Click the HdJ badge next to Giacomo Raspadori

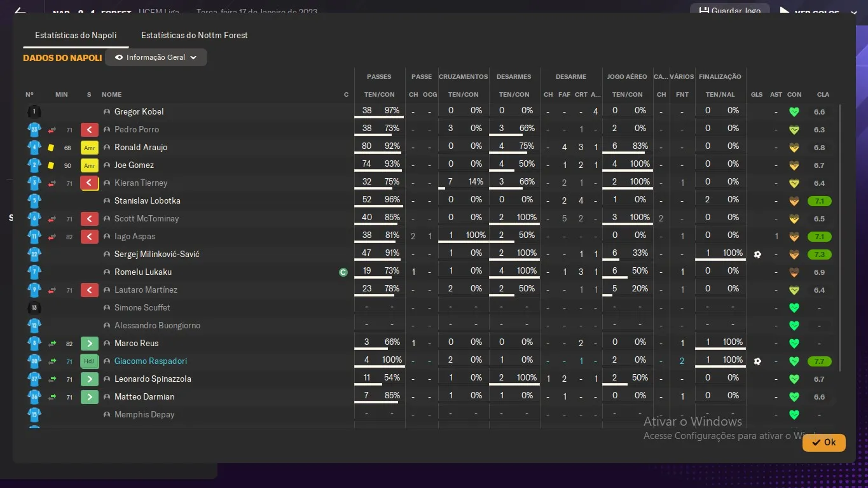coord(90,361)
